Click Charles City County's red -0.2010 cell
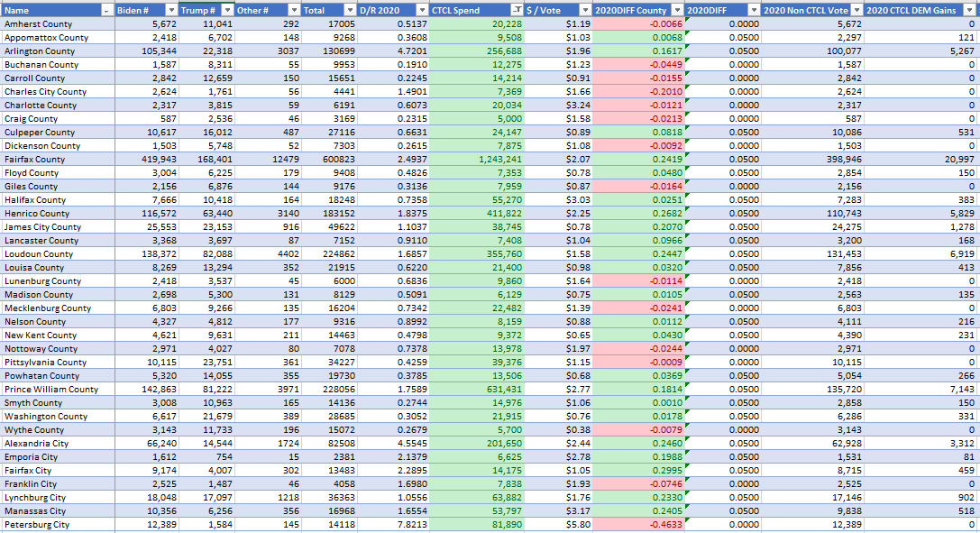Viewport: 980px width, 533px height. tap(638, 92)
